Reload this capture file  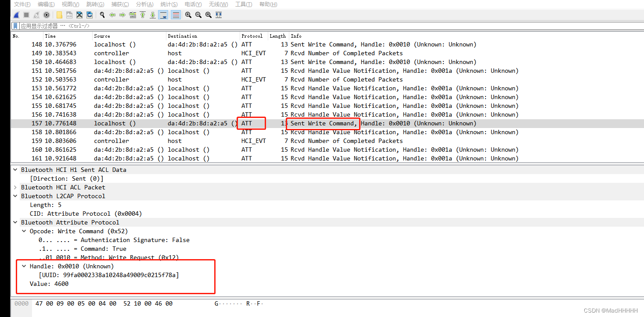[x=89, y=14]
